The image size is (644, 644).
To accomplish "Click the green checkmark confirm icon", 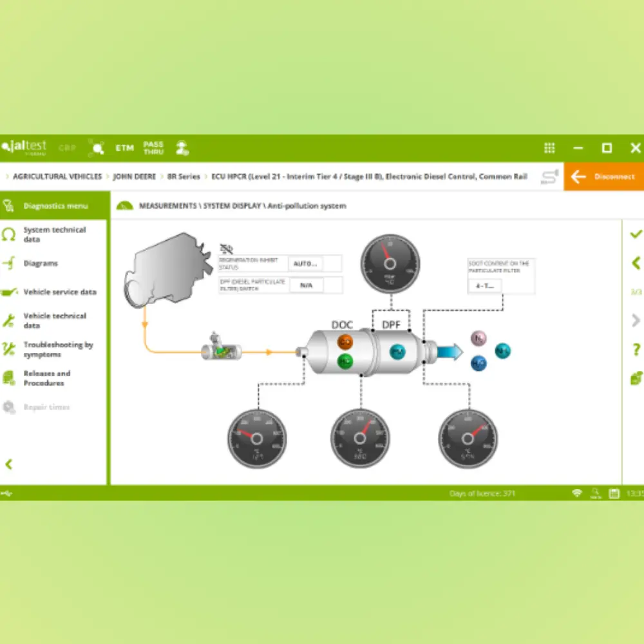I will coord(636,234).
